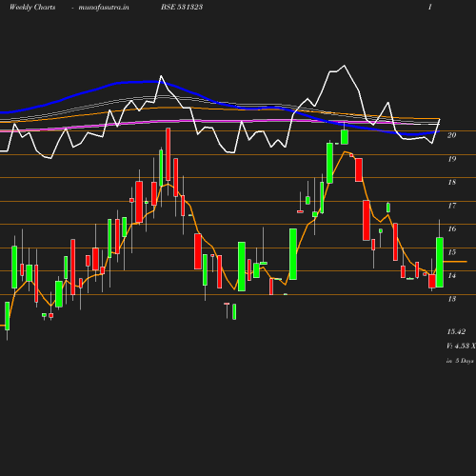Click the tall red candle peaking near 20
This screenshot has width=476, height=476.
pyautogui.click(x=169, y=154)
